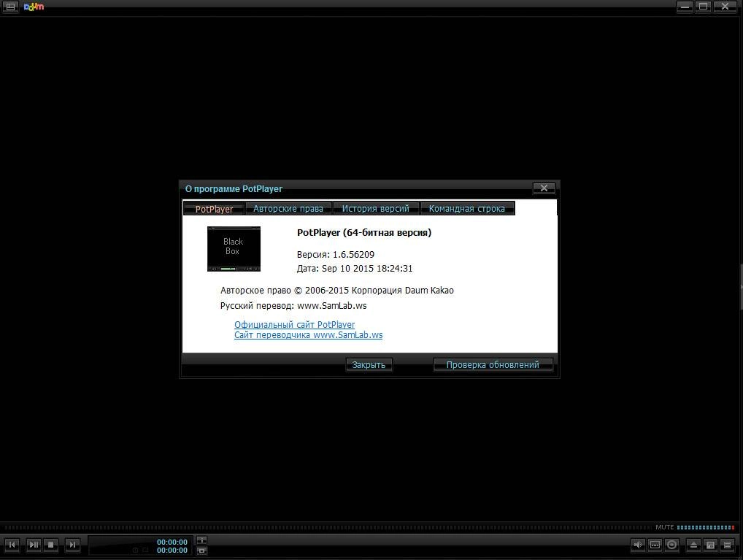Click the 00:00:00 total duration display
Image resolution: width=743 pixels, height=560 pixels.
(172, 550)
